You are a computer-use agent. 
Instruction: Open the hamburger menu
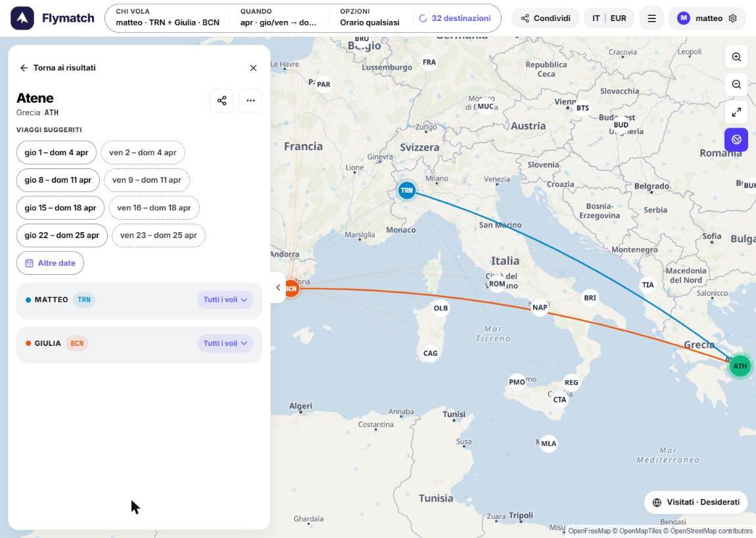click(651, 18)
